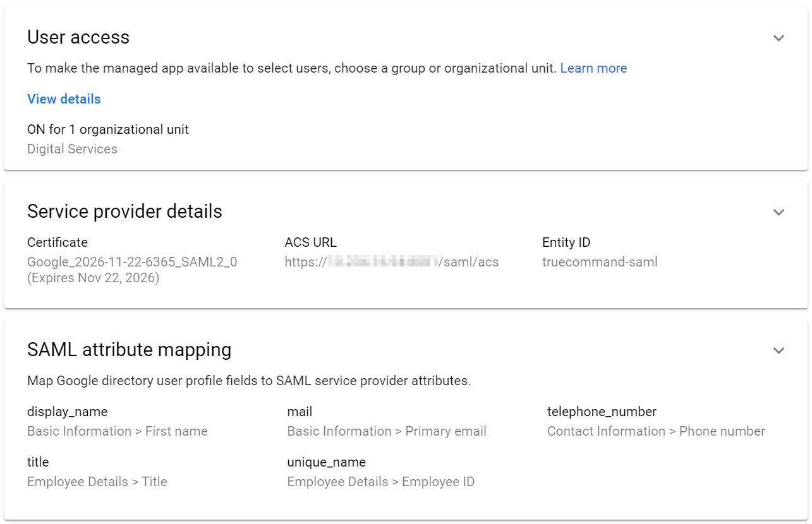This screenshot has width=812, height=524.
Task: Select the Service provider details heading
Action: pos(124,211)
